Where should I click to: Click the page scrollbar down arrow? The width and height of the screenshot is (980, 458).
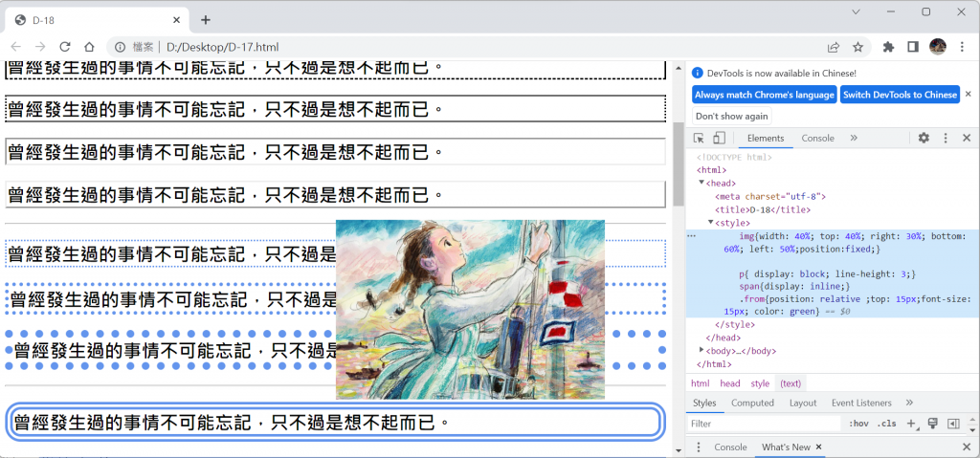pyautogui.click(x=679, y=450)
